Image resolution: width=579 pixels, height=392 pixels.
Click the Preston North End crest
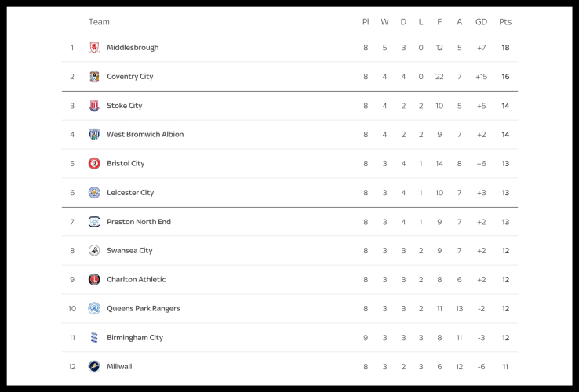94,222
